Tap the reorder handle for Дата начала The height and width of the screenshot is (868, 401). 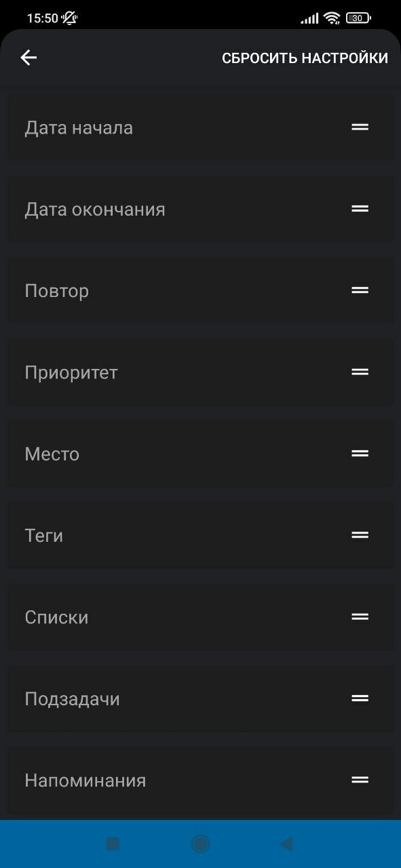pos(360,127)
